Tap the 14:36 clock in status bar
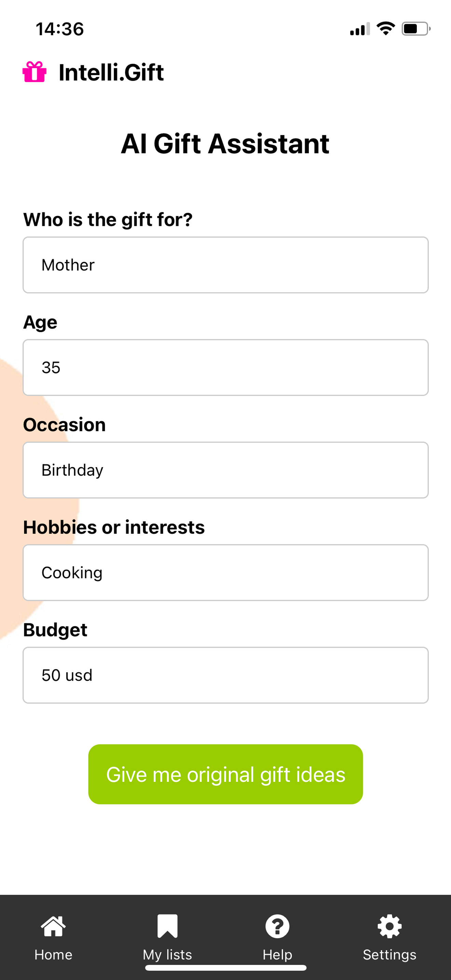The width and height of the screenshot is (451, 980). (x=60, y=29)
